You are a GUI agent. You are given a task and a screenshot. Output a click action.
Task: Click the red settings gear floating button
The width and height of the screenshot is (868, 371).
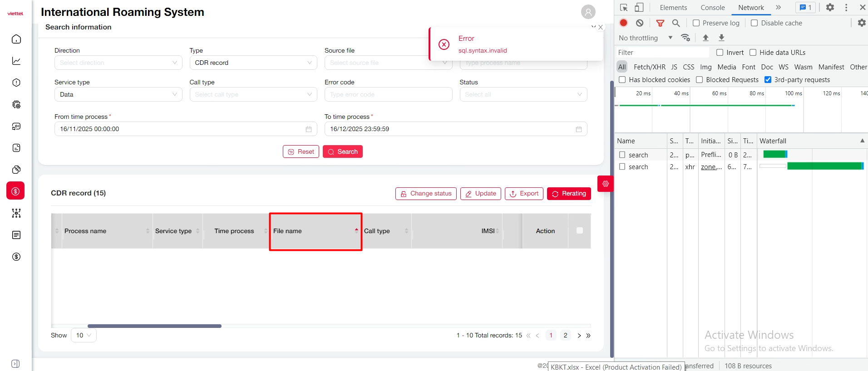coord(605,184)
